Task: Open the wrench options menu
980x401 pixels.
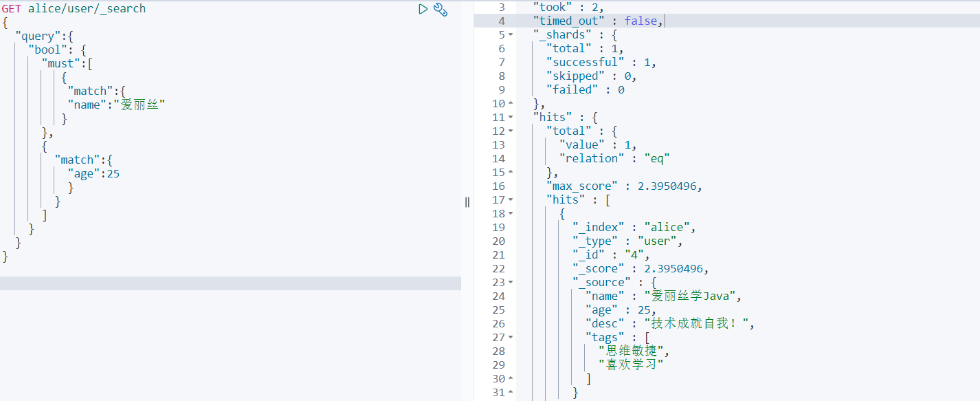Action: point(441,9)
